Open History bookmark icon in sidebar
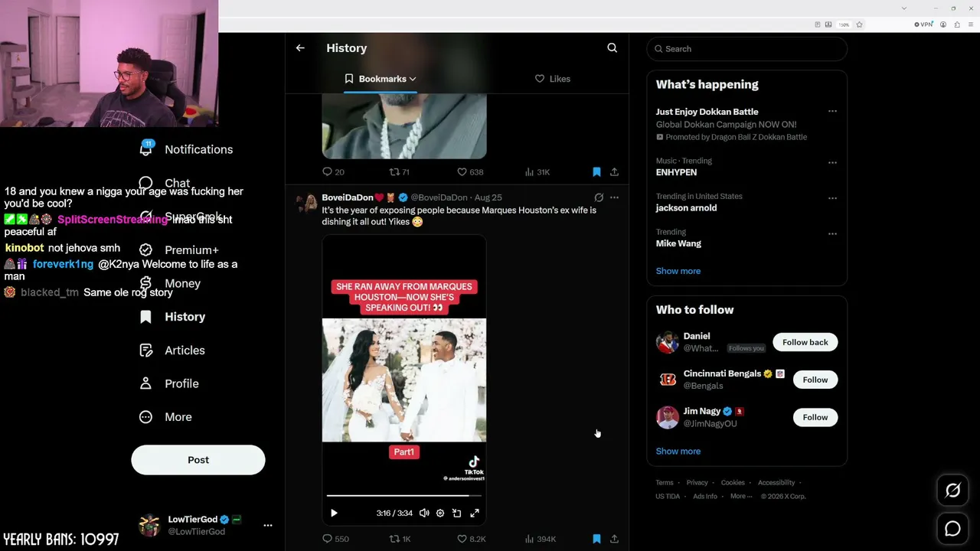 (x=145, y=316)
